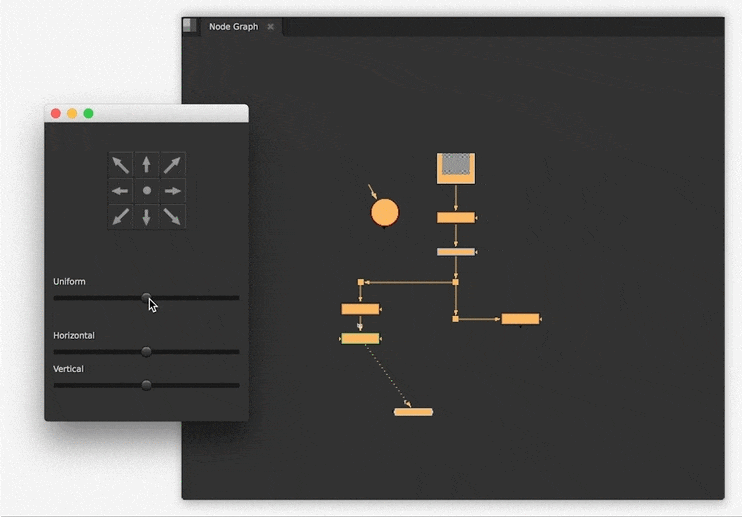
Task: Select the top node with checkered thumbnail
Action: 456,168
